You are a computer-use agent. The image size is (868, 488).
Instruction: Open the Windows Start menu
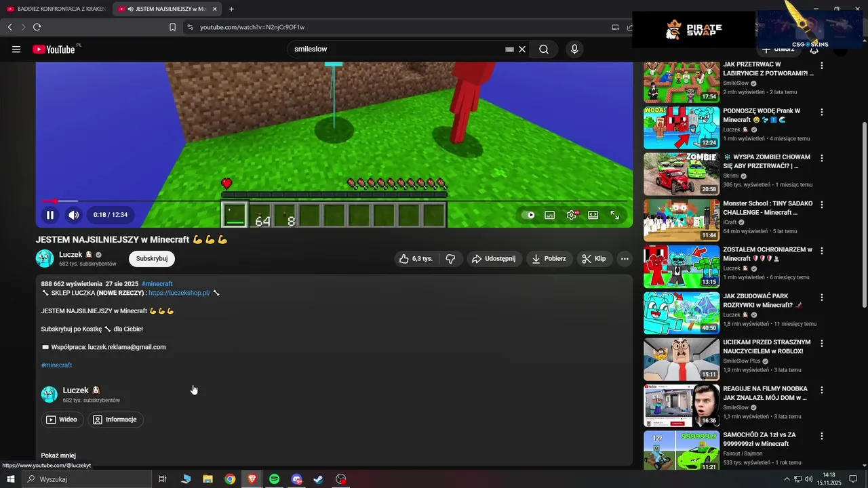coord(10,479)
